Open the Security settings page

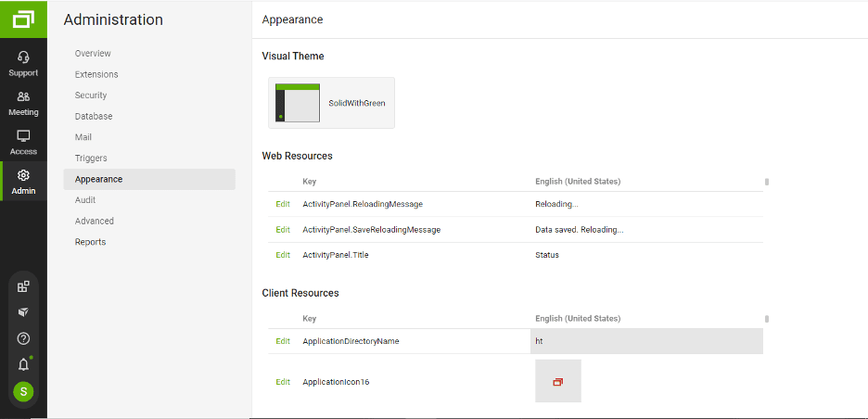tap(91, 95)
